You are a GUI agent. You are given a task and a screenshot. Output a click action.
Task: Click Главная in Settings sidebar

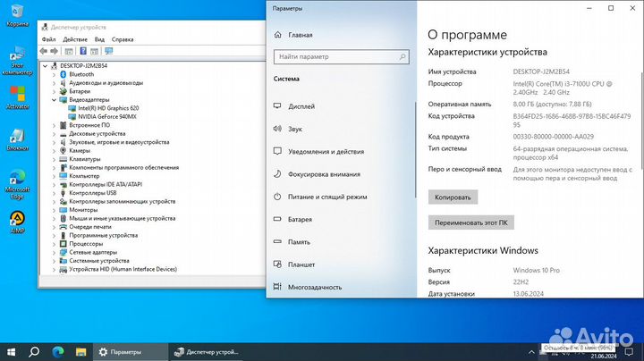point(301,35)
